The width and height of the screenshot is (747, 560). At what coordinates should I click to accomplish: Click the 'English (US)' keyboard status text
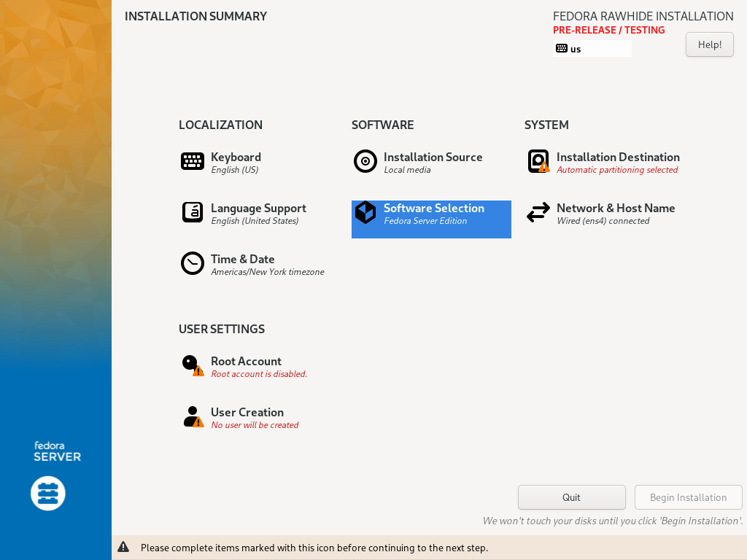tap(234, 170)
